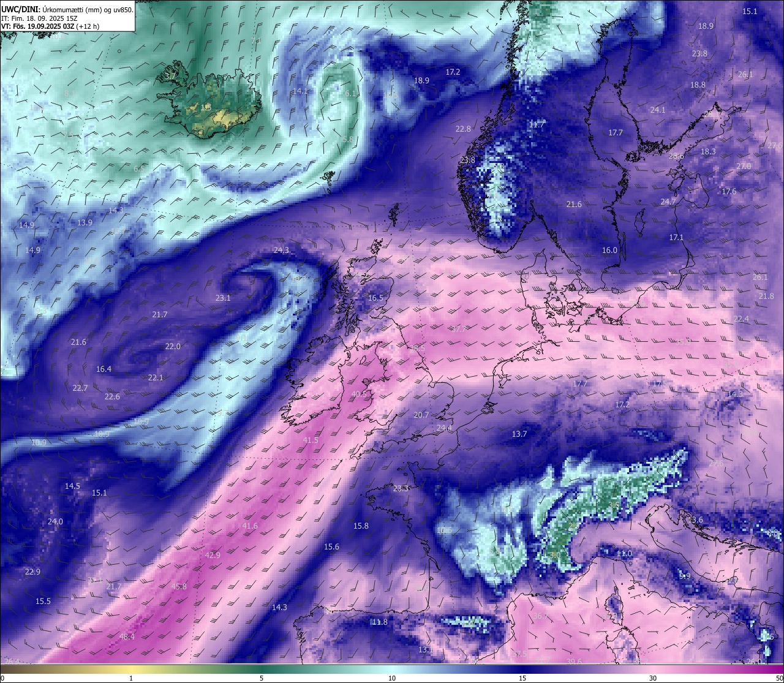Click the 22.8 value off Norway
The image size is (784, 683).
coord(463,129)
